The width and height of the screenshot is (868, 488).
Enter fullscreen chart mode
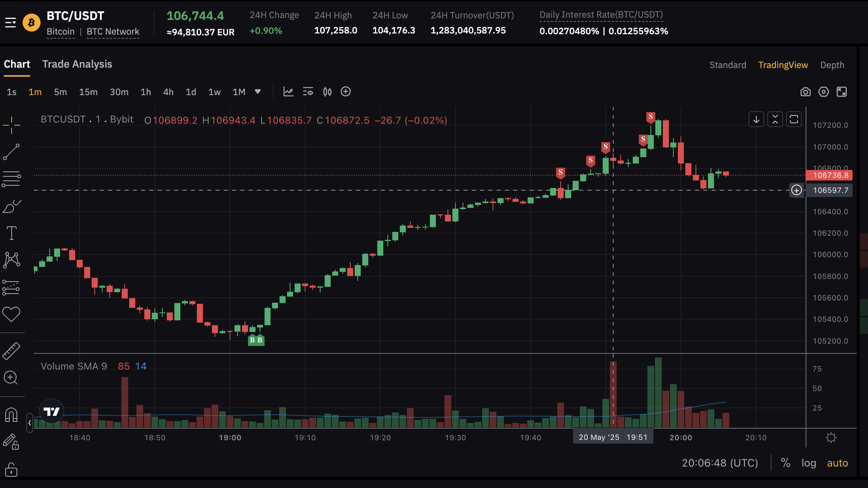point(842,92)
